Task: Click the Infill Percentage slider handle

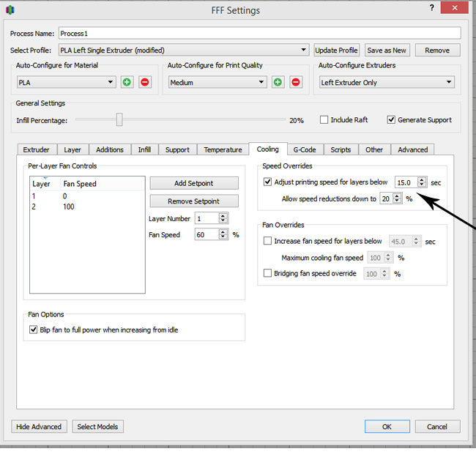Action: (x=119, y=120)
